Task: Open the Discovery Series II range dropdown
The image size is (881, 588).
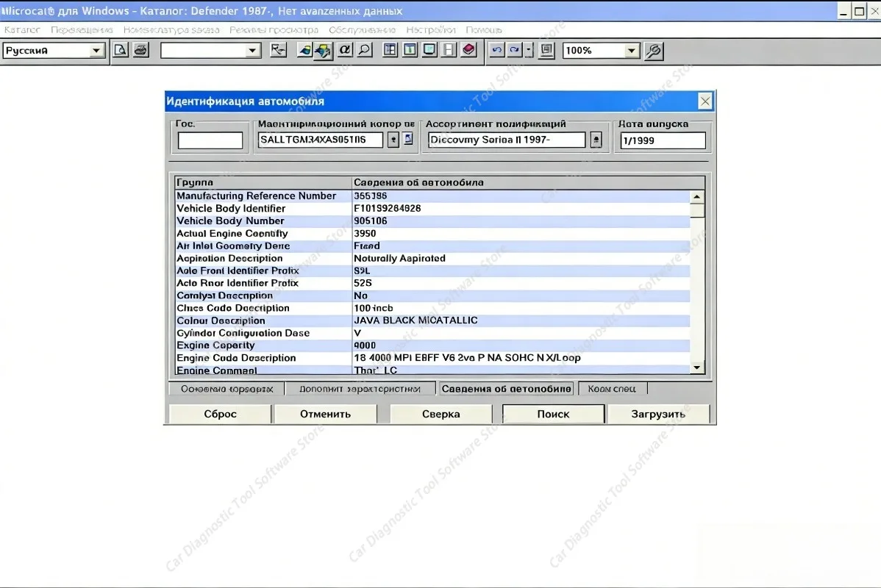Action: point(596,139)
